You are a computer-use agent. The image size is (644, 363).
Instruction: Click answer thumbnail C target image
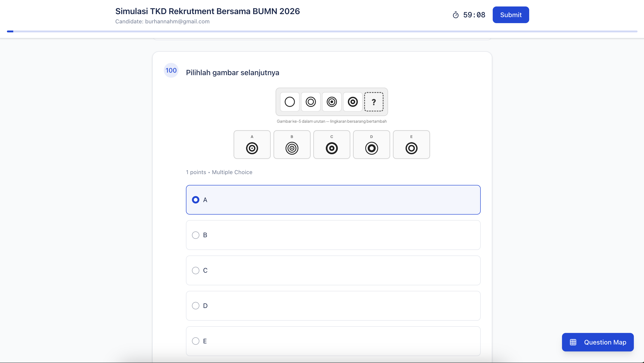[331, 148]
